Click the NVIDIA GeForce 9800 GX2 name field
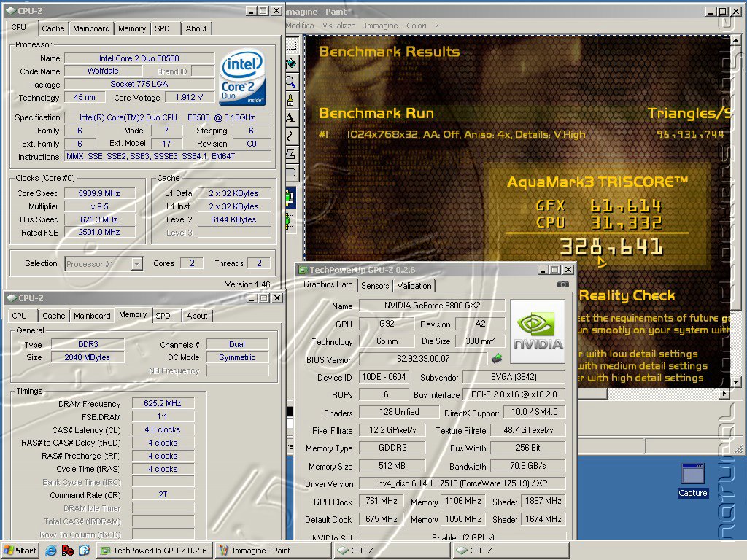747x560 pixels. tap(432, 306)
